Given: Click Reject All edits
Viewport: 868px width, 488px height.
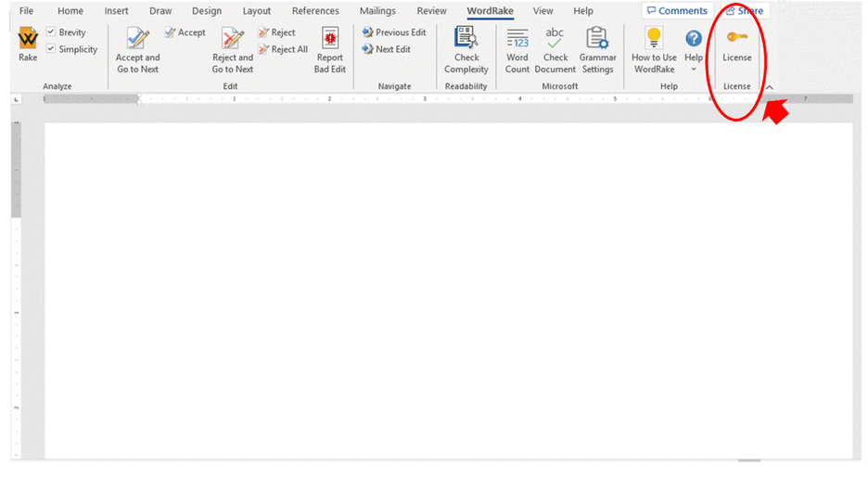Looking at the screenshot, I should click(282, 49).
